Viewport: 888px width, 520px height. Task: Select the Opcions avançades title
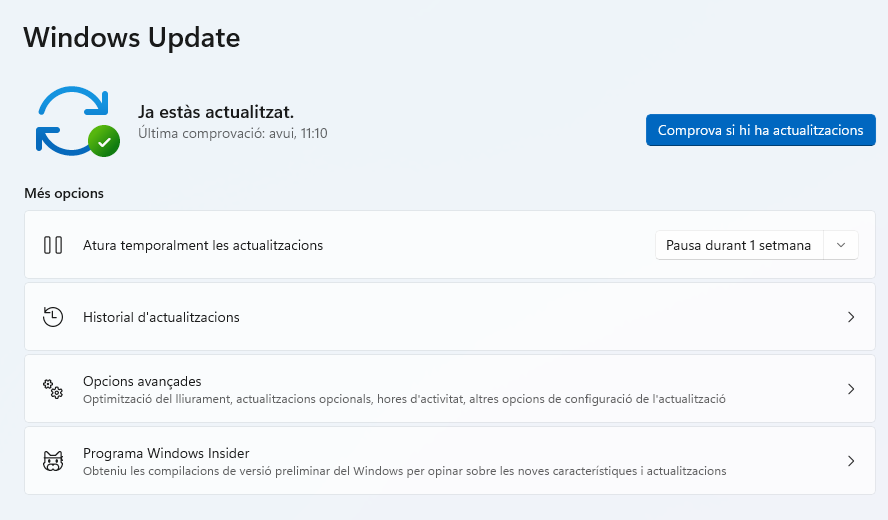tap(142, 381)
